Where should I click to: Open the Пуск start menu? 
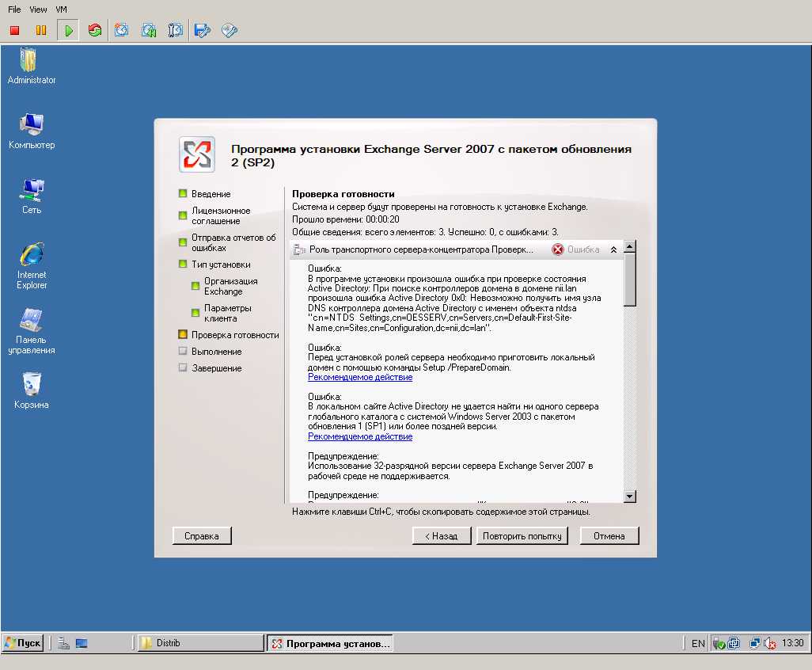click(23, 643)
